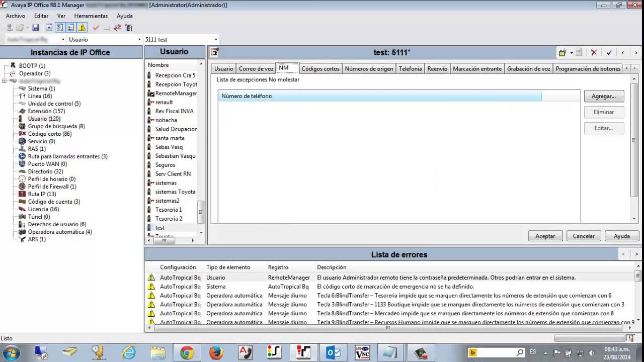Open the Herramientas menu
This screenshot has width=644, height=362.
tap(91, 16)
